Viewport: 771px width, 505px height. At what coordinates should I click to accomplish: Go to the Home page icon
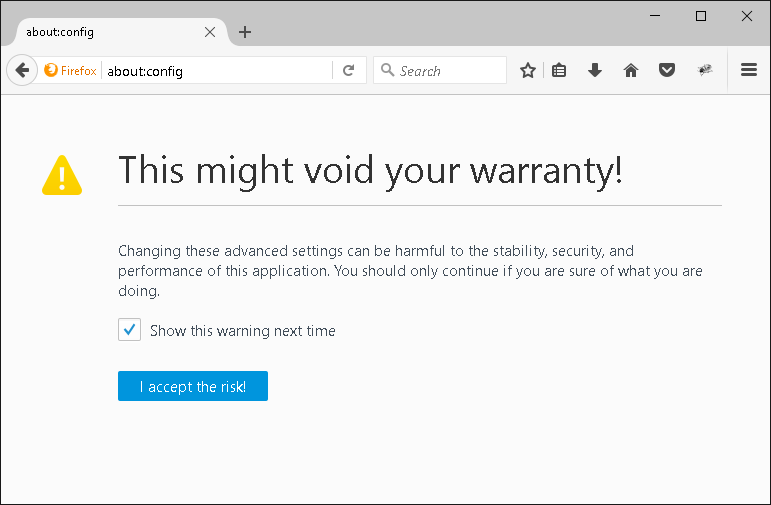pos(631,70)
